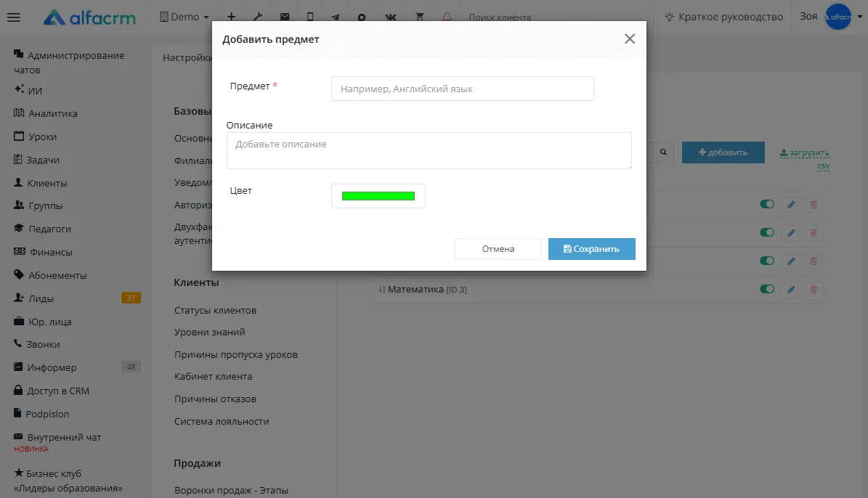Close the Добавить предмет dialog

pyautogui.click(x=630, y=38)
